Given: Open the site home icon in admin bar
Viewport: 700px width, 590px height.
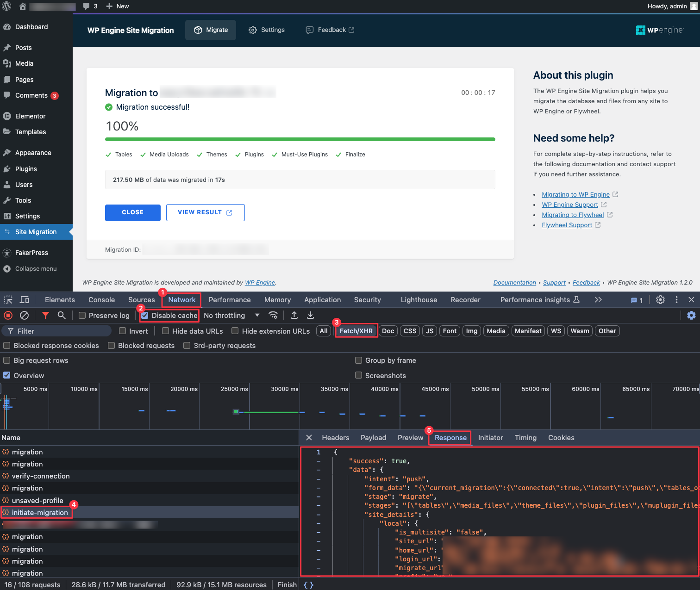Looking at the screenshot, I should click(x=22, y=6).
